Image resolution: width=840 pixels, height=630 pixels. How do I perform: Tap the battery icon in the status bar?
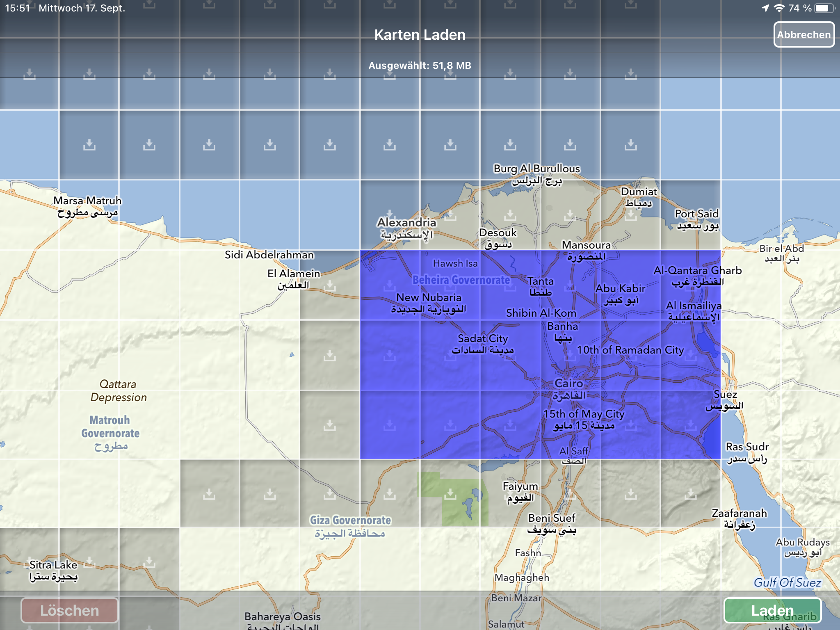point(825,8)
